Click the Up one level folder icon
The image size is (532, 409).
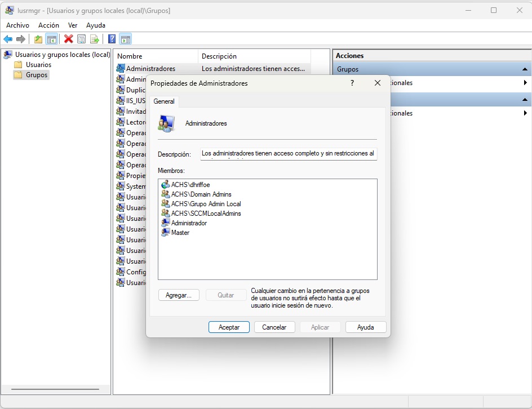tap(38, 39)
